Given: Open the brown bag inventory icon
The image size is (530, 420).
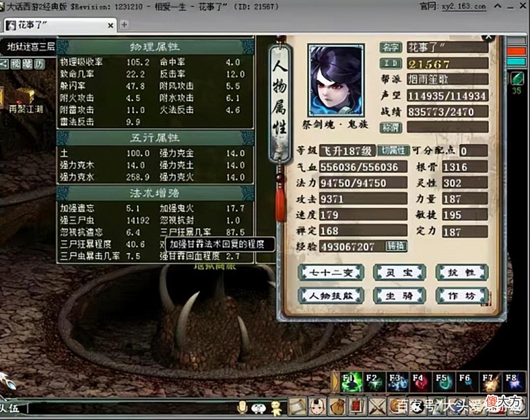Looking at the screenshot, I should coord(337,407).
